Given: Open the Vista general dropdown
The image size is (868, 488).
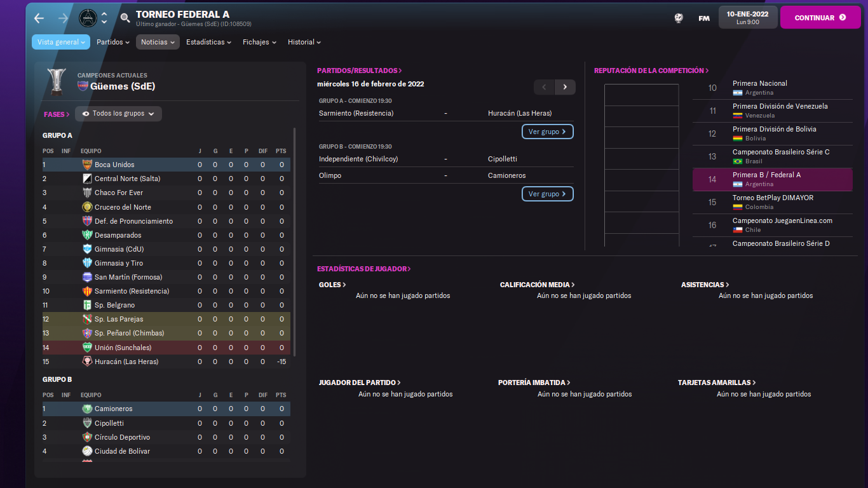Looking at the screenshot, I should 61,42.
